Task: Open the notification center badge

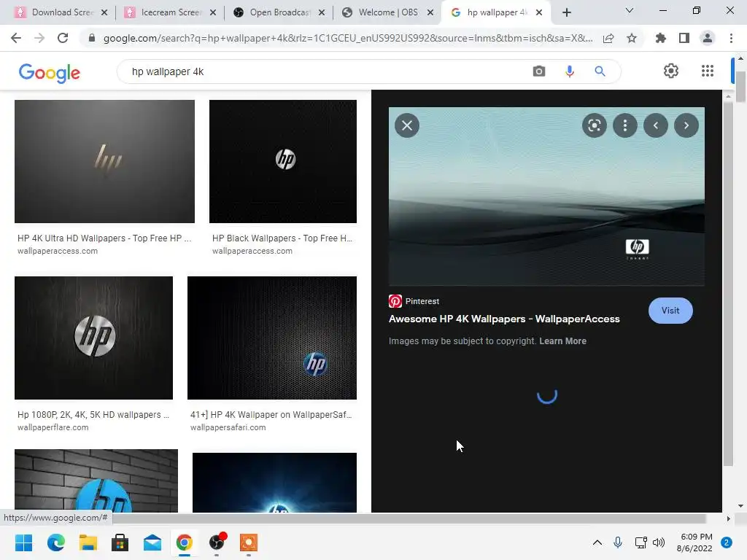Action: click(x=727, y=542)
